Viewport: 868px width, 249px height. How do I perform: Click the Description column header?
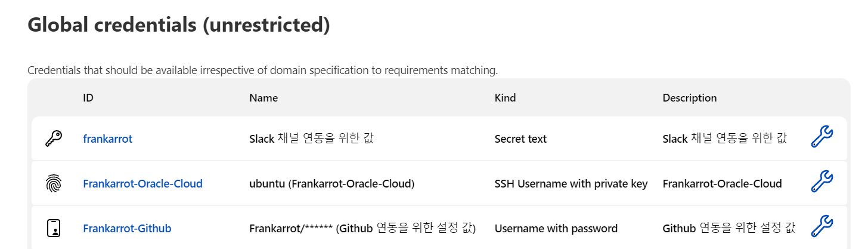[690, 97]
